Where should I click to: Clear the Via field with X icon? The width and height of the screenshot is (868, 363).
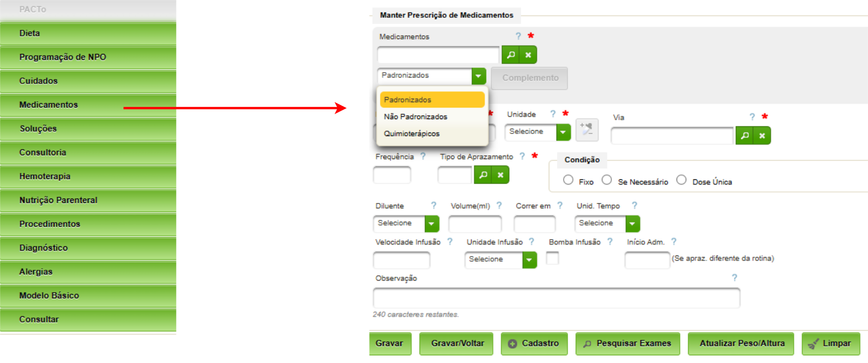pos(762,136)
